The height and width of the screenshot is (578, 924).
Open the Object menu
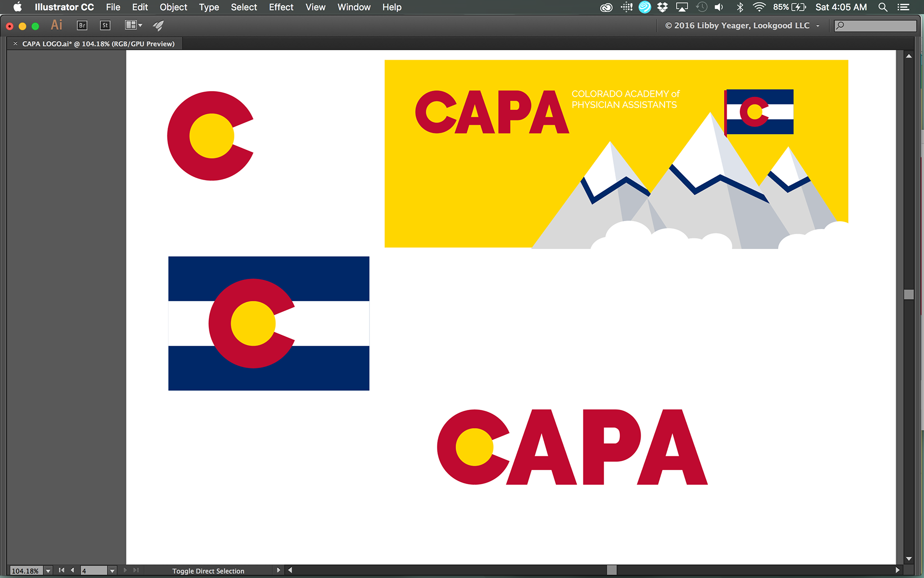173,7
